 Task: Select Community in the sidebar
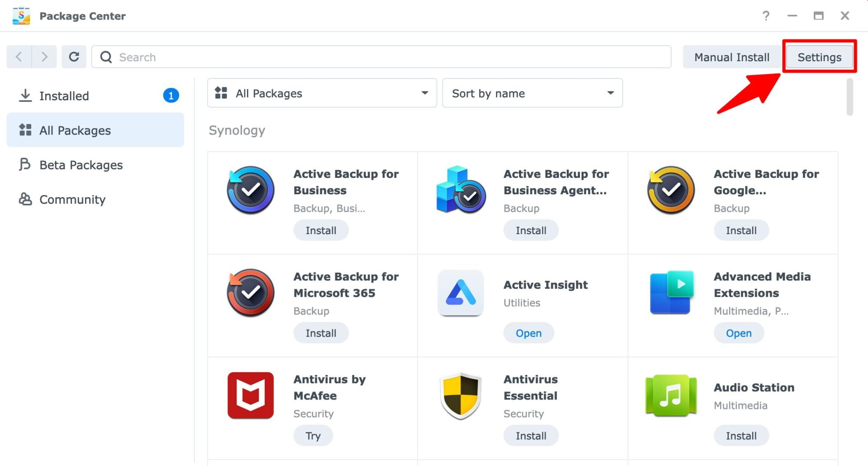[72, 199]
